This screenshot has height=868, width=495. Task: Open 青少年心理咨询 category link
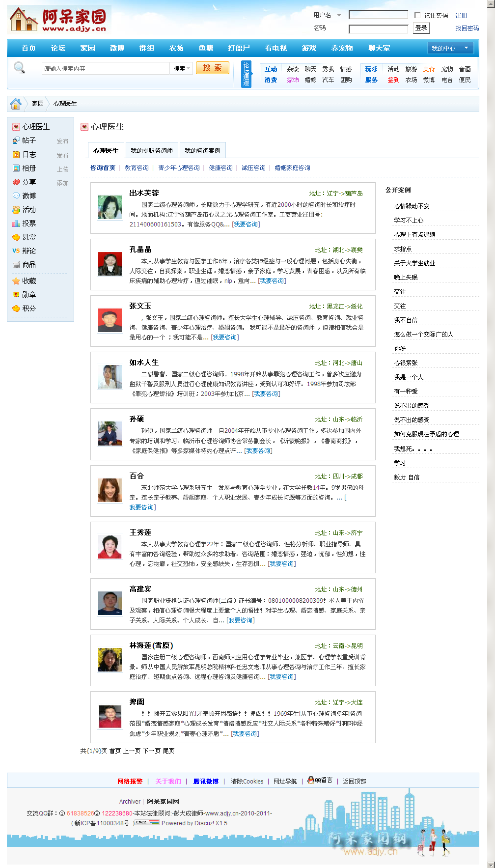179,168
